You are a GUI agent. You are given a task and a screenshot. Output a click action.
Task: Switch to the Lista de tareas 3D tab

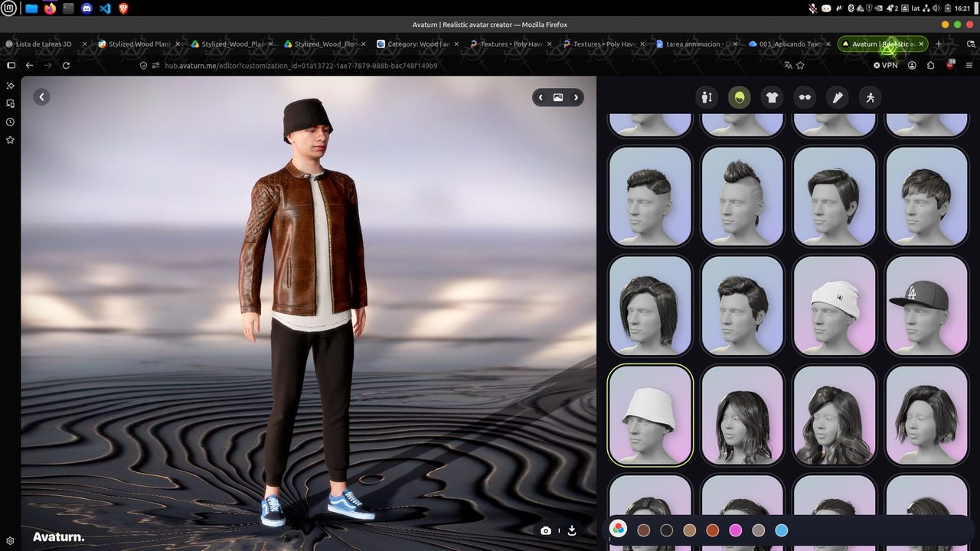pos(44,44)
